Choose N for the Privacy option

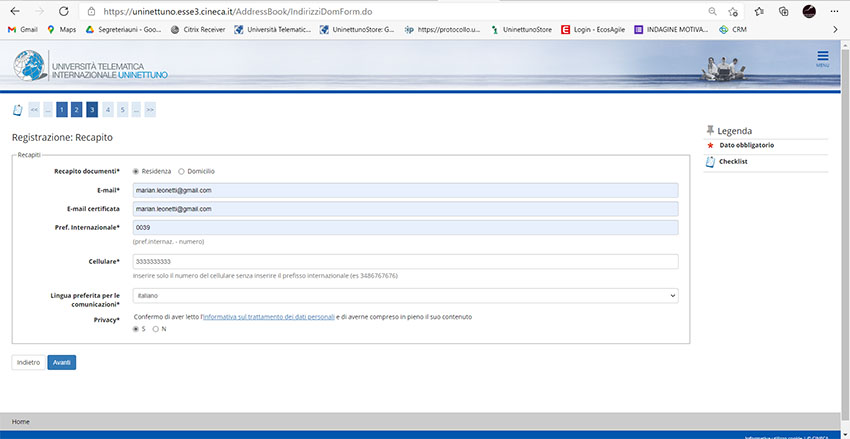[156, 329]
